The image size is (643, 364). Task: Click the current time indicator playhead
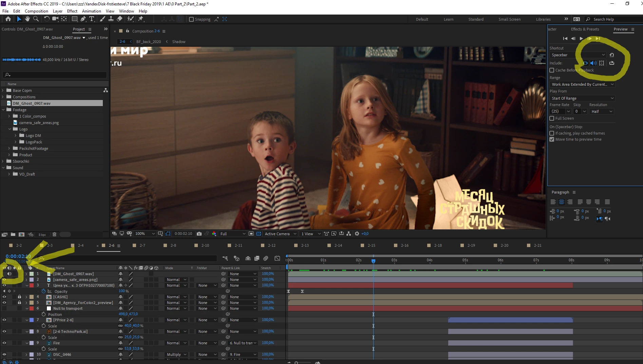(373, 261)
